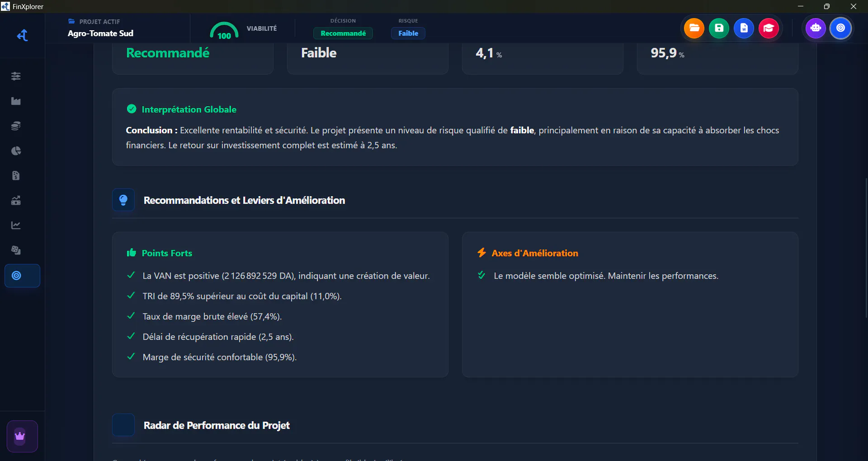868x461 pixels.
Task: Click the blue target button in top bar
Action: pyautogui.click(x=840, y=28)
